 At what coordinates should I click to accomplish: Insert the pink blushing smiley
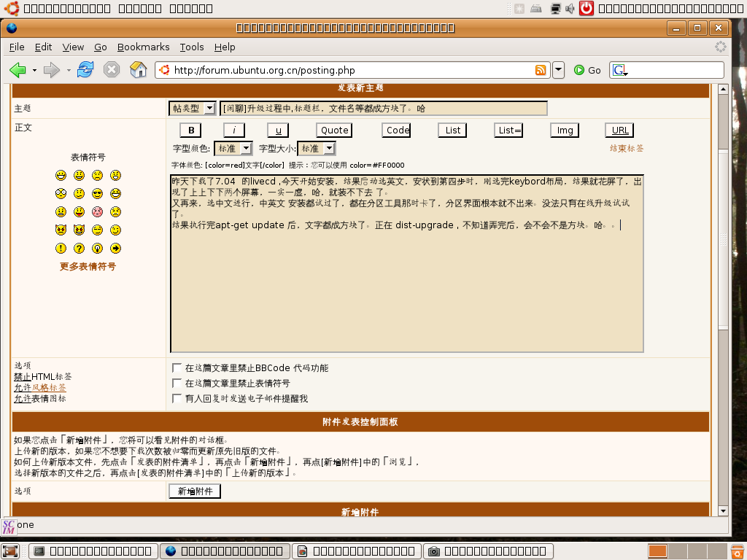pyautogui.click(x=97, y=212)
